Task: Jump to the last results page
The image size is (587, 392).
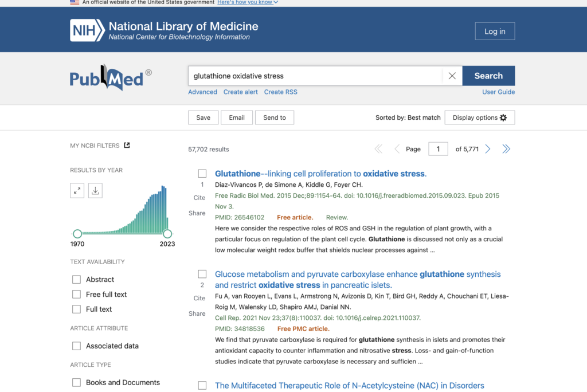Action: (506, 149)
